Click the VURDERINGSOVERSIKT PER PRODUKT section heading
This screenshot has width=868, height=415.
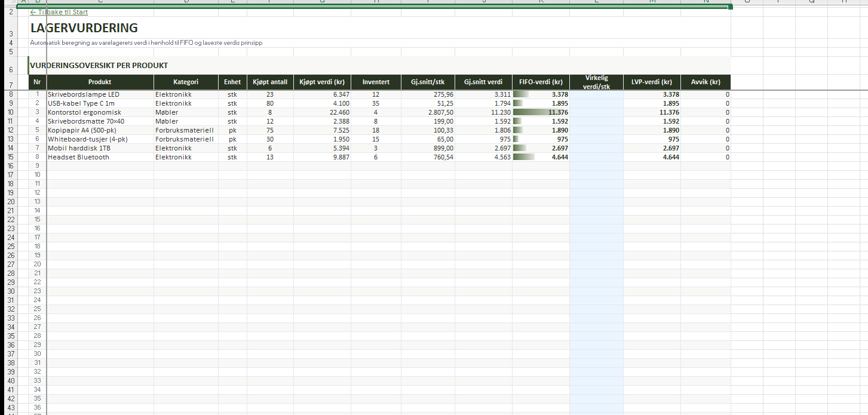click(x=99, y=65)
